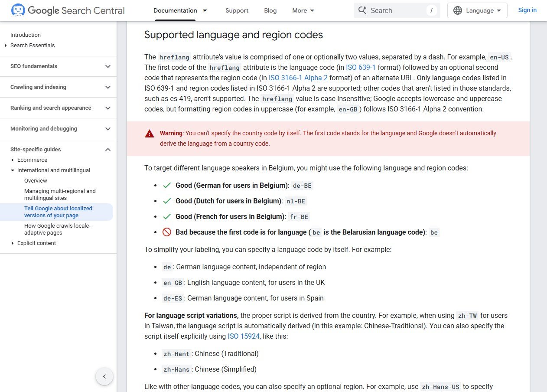
Task: Collapse International and multilingual tree item
Action: tap(13, 170)
